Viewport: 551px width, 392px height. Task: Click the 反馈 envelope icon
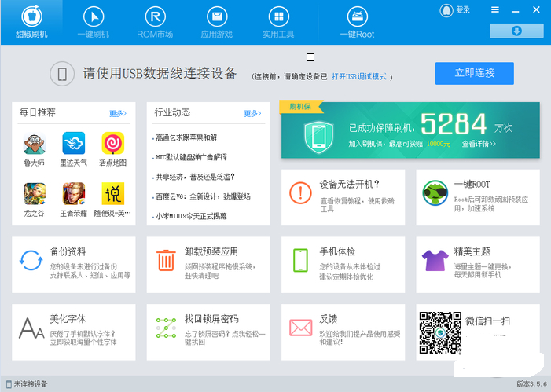coord(301,328)
